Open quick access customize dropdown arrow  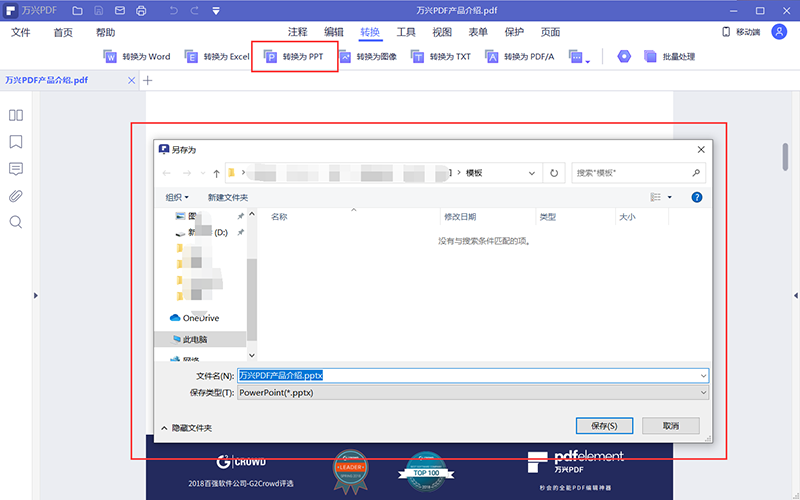tap(216, 11)
